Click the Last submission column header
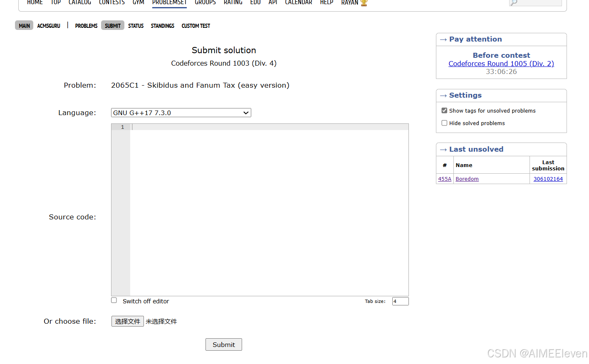This screenshot has width=589, height=364. (548, 165)
